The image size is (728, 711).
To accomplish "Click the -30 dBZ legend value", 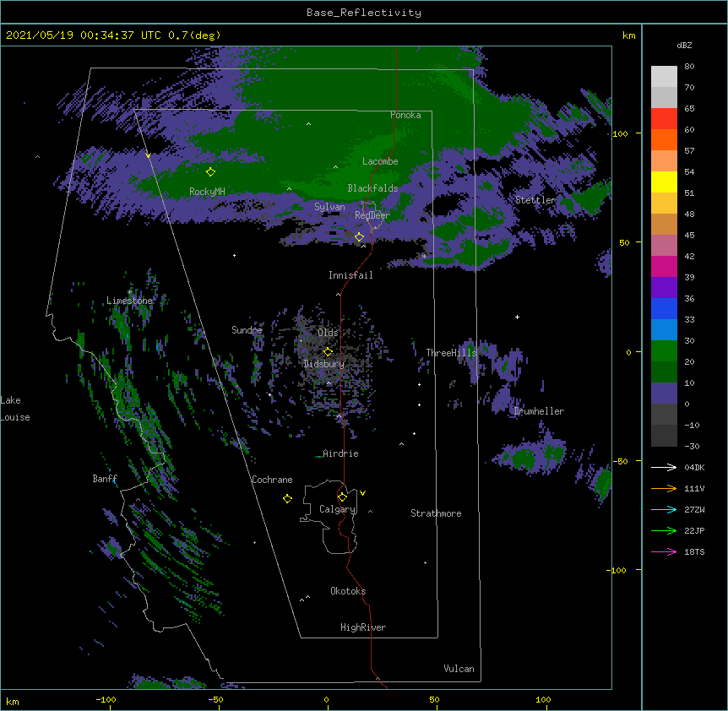I will pos(692,446).
